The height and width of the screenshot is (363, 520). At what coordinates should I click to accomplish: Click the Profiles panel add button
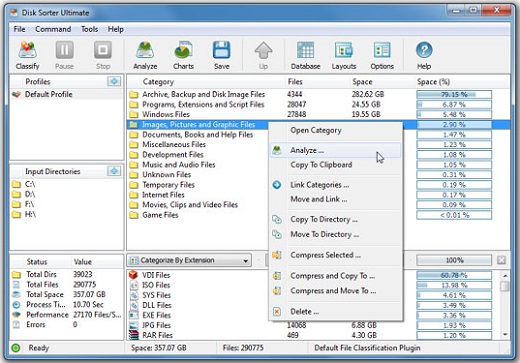point(114,81)
